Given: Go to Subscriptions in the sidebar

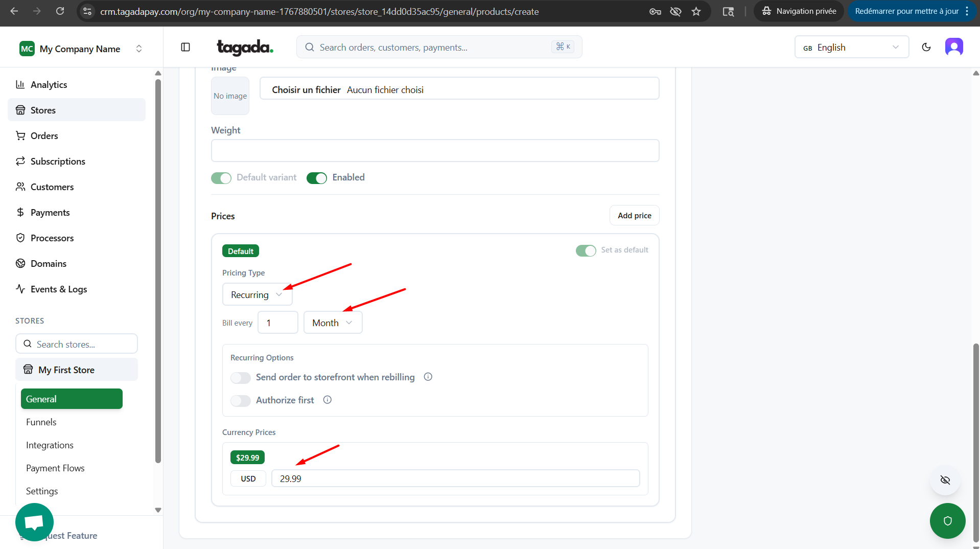Looking at the screenshot, I should pos(58,161).
